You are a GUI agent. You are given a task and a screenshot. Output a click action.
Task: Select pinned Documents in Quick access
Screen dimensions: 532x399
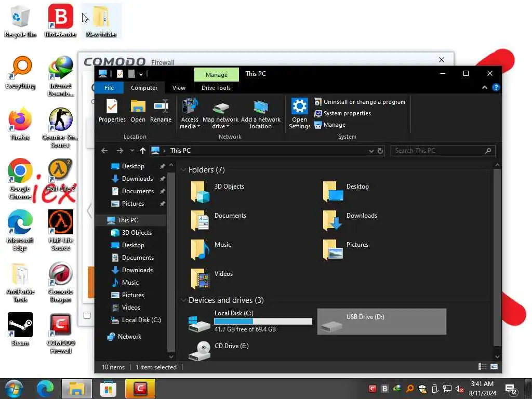pyautogui.click(x=138, y=191)
